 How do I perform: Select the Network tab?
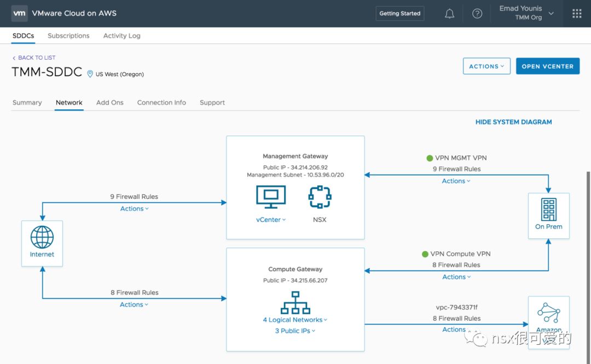(x=69, y=102)
